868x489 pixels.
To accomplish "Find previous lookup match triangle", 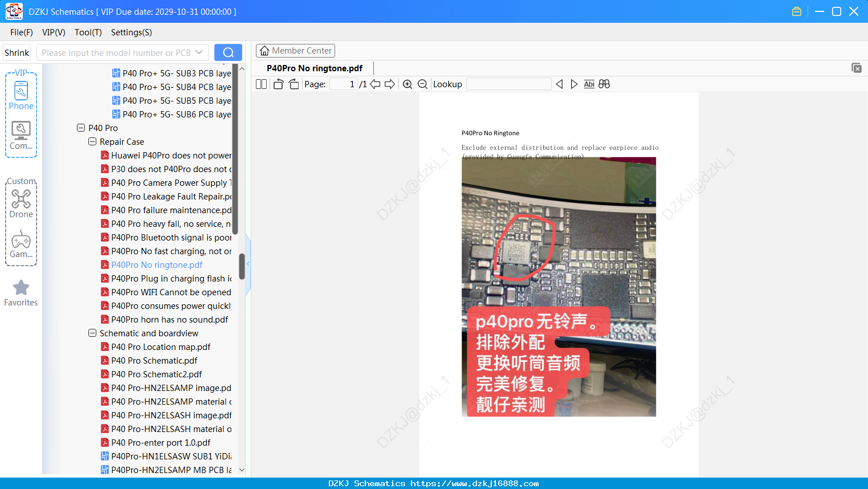I will (x=559, y=84).
